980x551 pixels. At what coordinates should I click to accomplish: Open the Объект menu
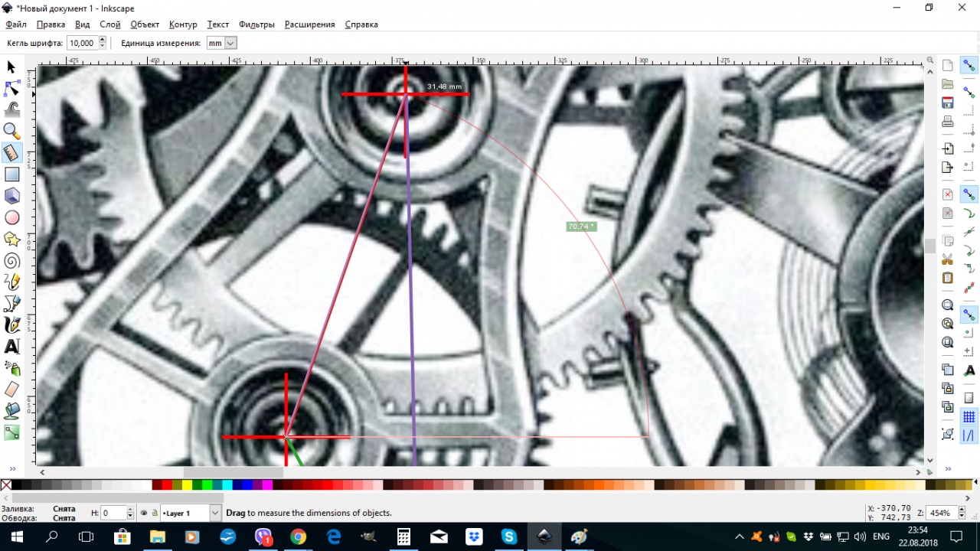[x=145, y=24]
